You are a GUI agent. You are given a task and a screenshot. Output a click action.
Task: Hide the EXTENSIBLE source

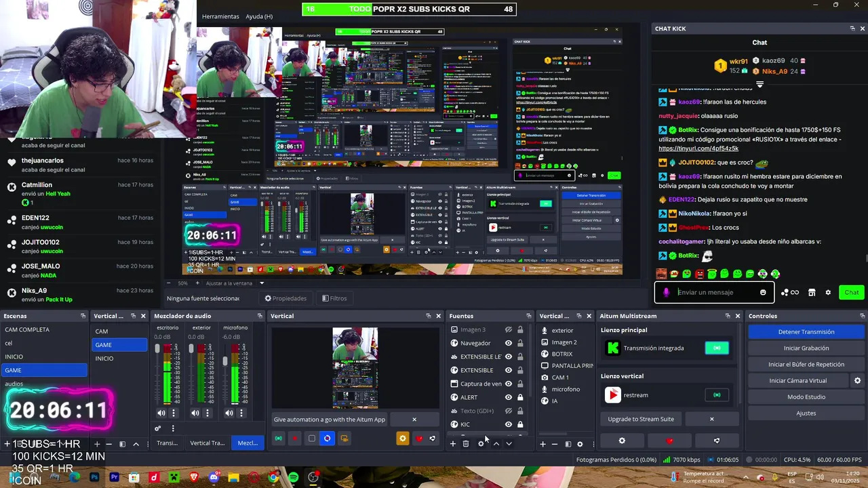coord(509,370)
